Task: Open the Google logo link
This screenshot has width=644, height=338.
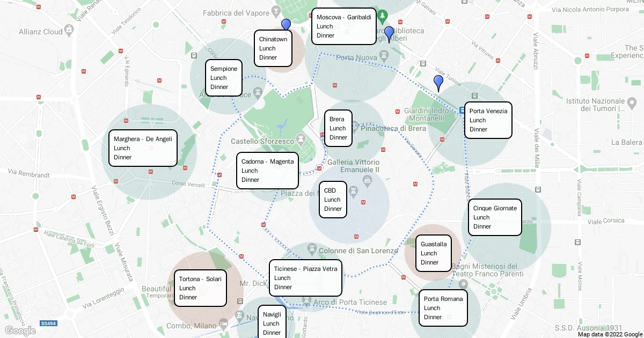Action: point(20,330)
